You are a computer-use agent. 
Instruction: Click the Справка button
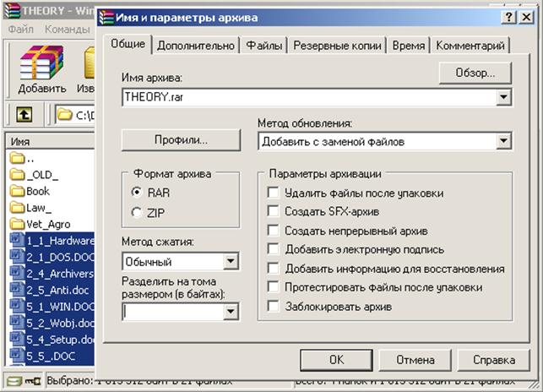[x=494, y=360]
